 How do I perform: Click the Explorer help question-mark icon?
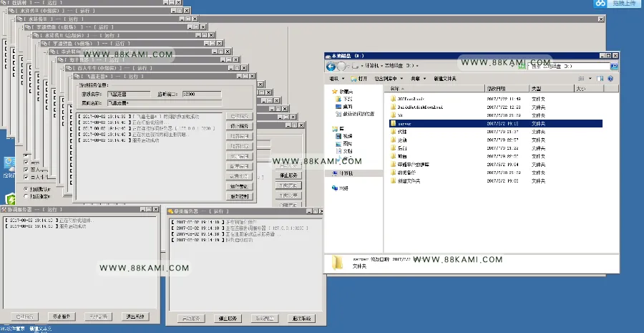[610, 79]
